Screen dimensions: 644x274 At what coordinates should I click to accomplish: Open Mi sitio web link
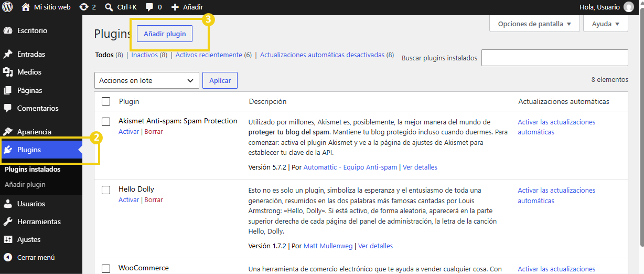pos(52,7)
